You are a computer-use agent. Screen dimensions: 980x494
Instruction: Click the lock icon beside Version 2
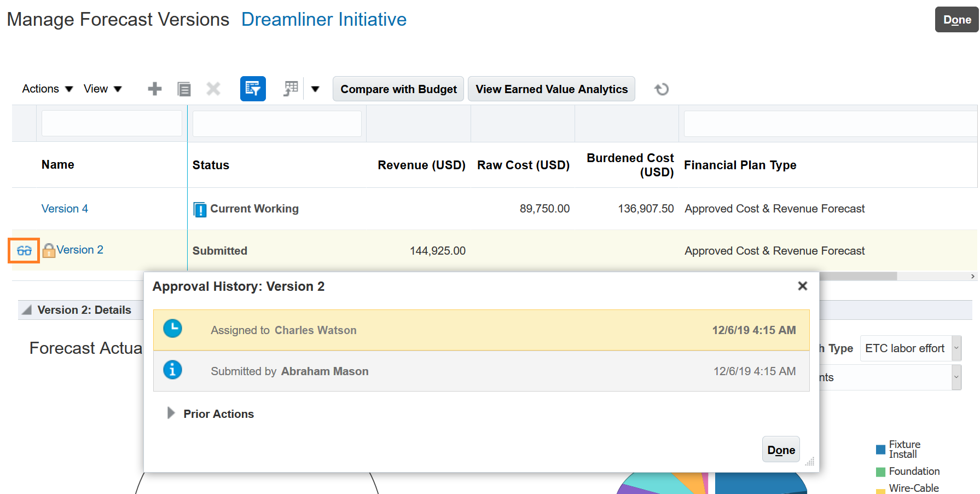48,250
